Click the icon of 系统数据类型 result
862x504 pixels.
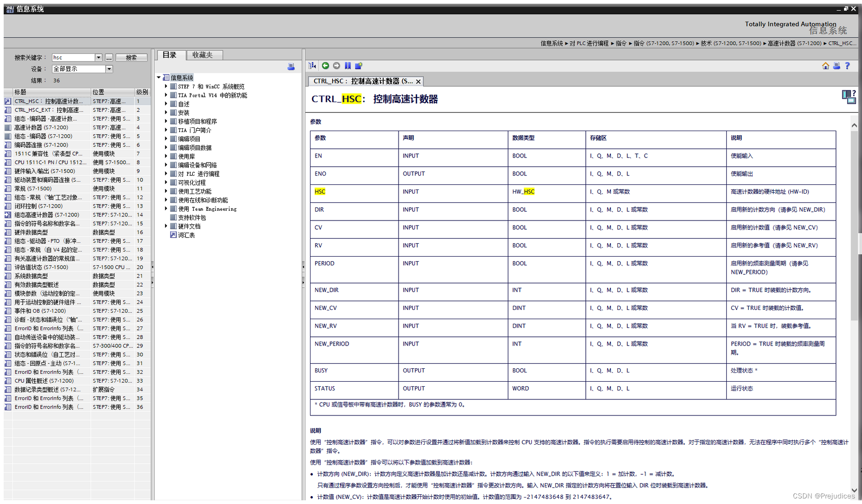coord(8,276)
